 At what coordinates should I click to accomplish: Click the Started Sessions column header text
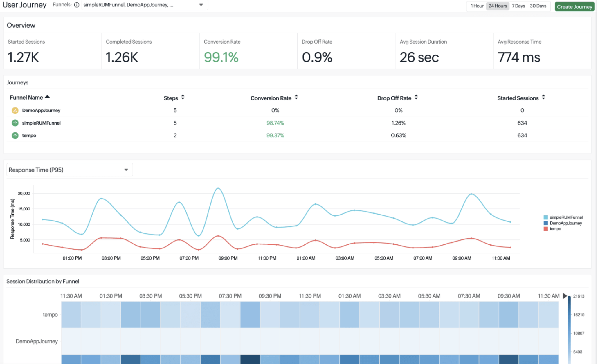coord(518,98)
